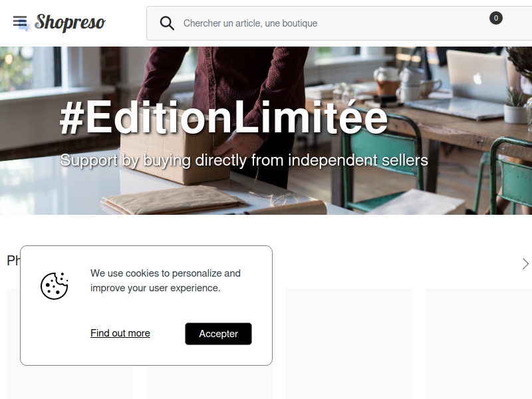Image resolution: width=532 pixels, height=399 pixels.
Task: Accept cookies with the Accepter button
Action: 218,334
